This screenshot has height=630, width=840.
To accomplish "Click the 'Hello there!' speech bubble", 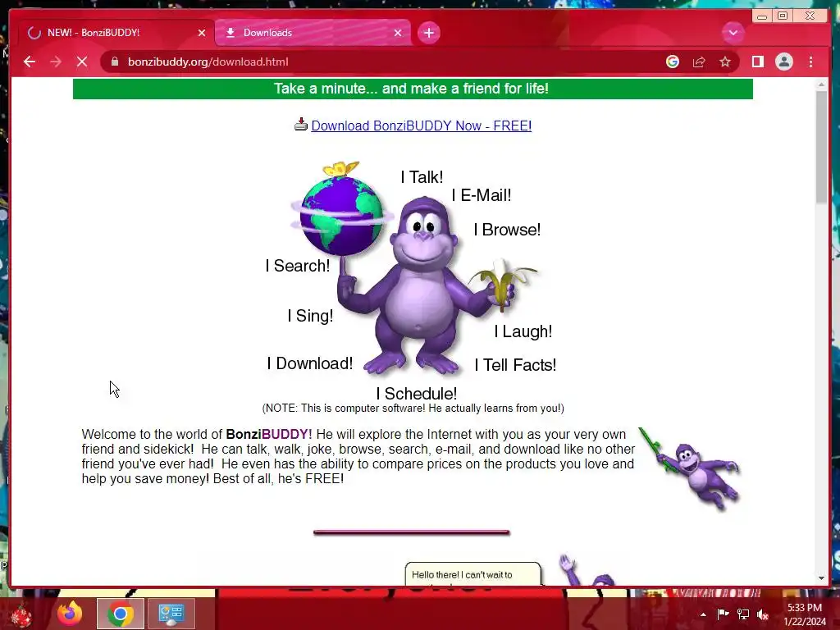I will (472, 574).
